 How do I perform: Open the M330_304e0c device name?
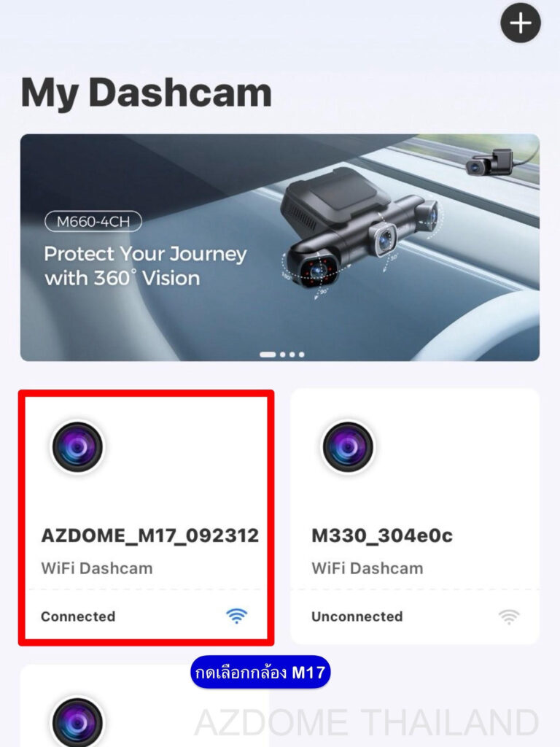coord(382,535)
